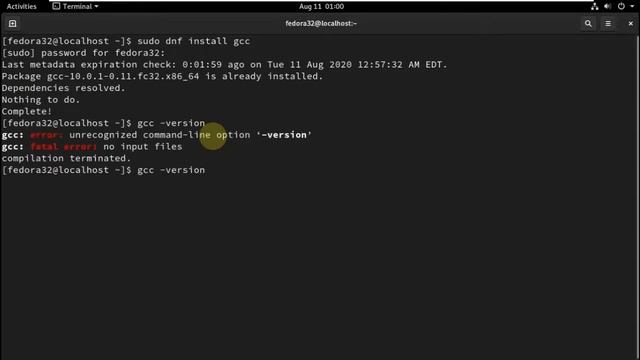Viewport: 640px width, 360px height.
Task: Open a new terminal tab
Action: pyautogui.click(x=13, y=24)
